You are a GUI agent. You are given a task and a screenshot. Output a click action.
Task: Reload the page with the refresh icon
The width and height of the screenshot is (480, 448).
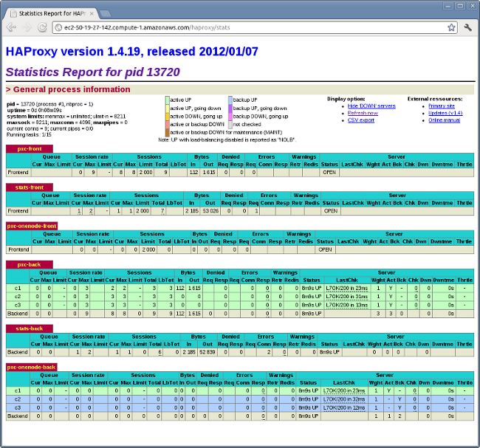(x=43, y=27)
